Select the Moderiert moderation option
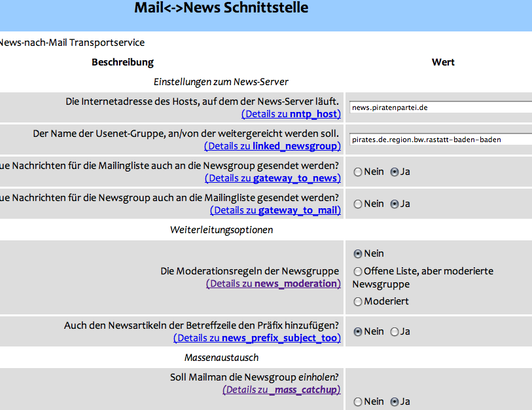The height and width of the screenshot is (410, 532). 357,302
